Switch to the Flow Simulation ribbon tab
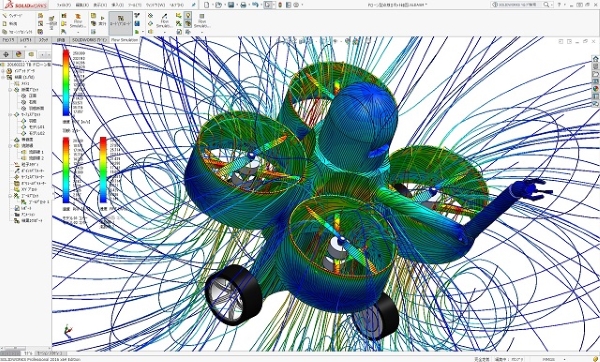Image resolution: width=600 pixels, height=362 pixels. (124, 39)
